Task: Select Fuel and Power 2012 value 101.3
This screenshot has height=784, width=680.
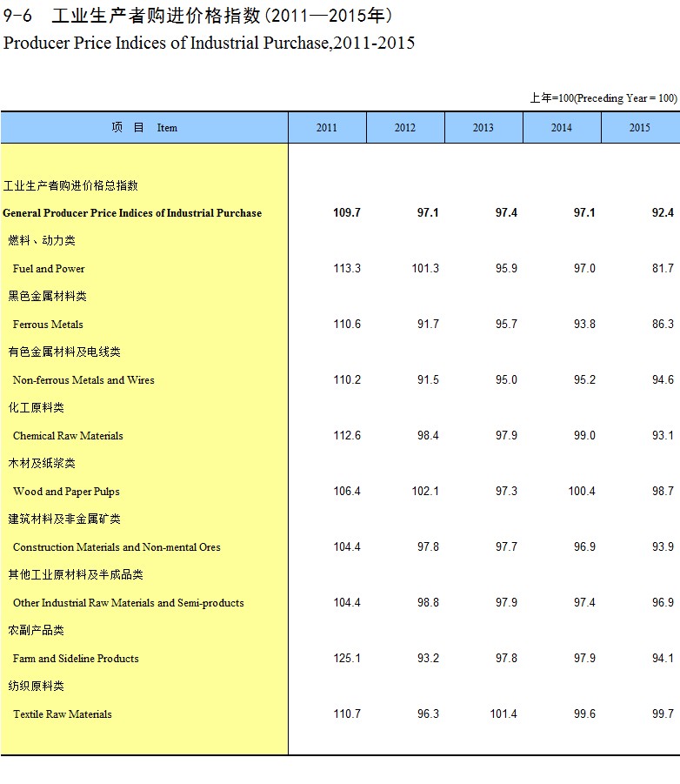Action: 425,269
